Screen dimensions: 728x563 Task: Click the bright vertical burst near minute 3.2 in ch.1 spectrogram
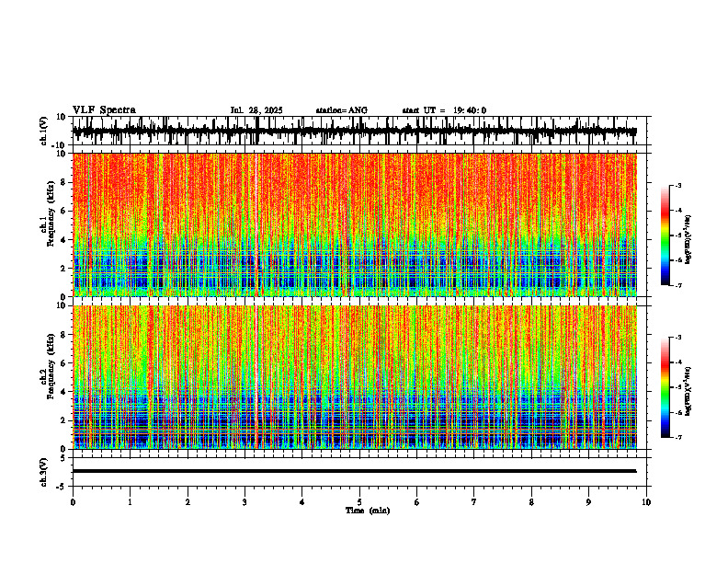pyautogui.click(x=256, y=224)
